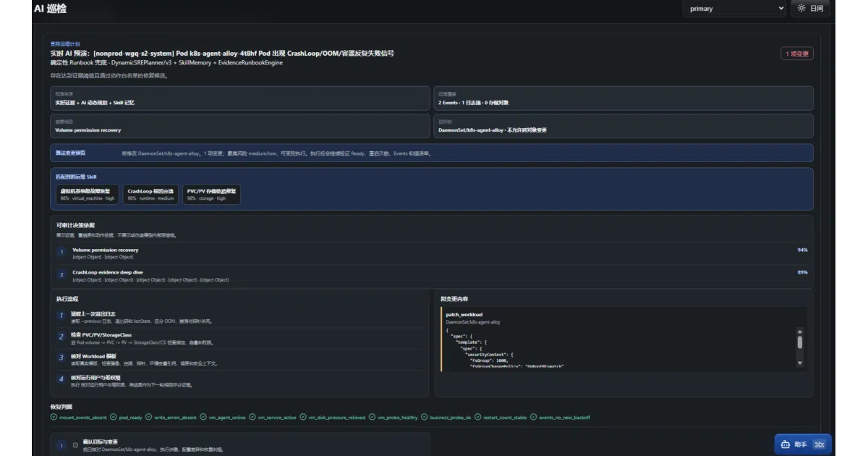Click the business_probe_ok check icon
Image resolution: width=868 pixels, height=456 pixels.
click(425, 418)
